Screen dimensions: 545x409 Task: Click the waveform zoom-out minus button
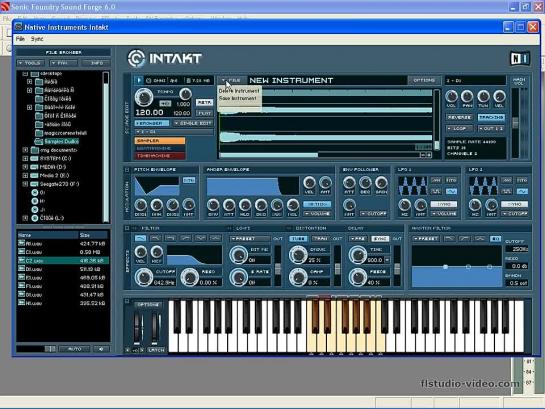click(423, 155)
